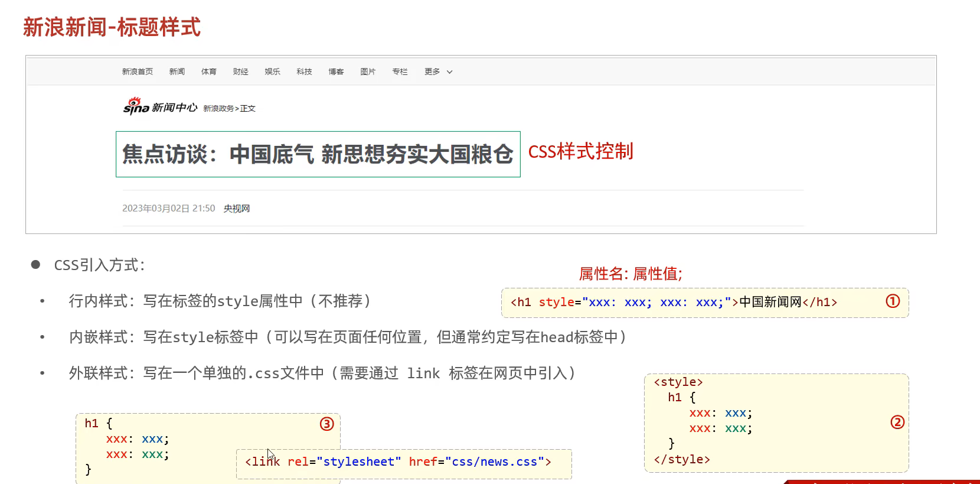The height and width of the screenshot is (484, 980).
Task: Click the CSS引入方式 bullet heading
Action: tap(99, 265)
